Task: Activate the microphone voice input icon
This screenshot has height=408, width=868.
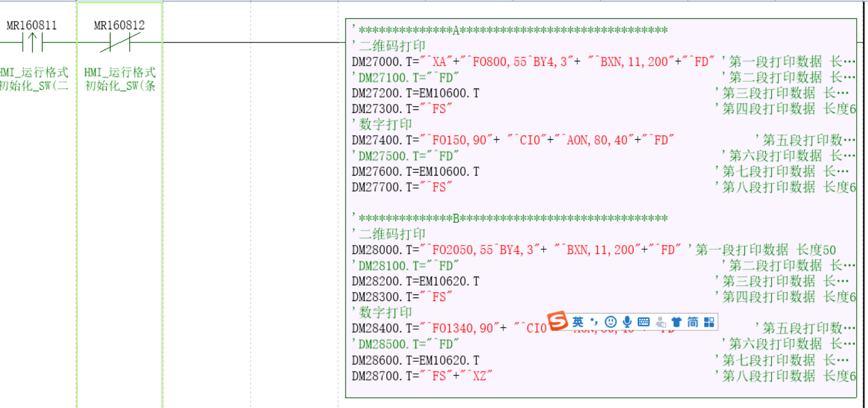Action: [x=626, y=322]
